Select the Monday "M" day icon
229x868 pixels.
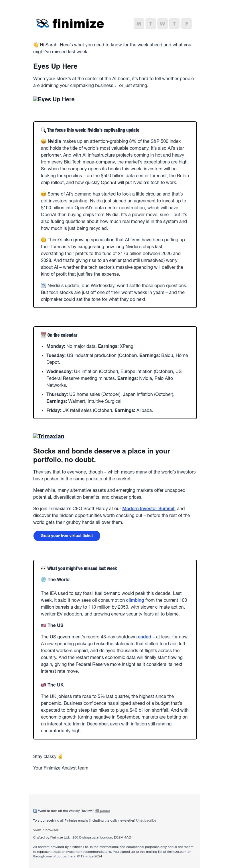pyautogui.click(x=139, y=24)
